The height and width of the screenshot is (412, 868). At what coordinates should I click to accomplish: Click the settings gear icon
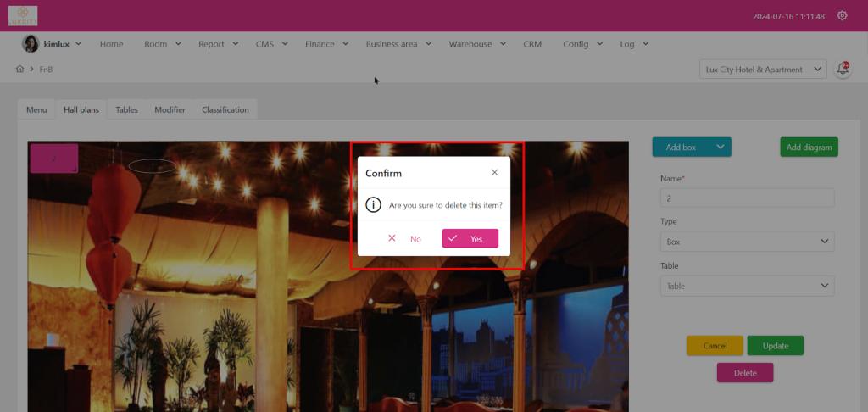pos(842,16)
